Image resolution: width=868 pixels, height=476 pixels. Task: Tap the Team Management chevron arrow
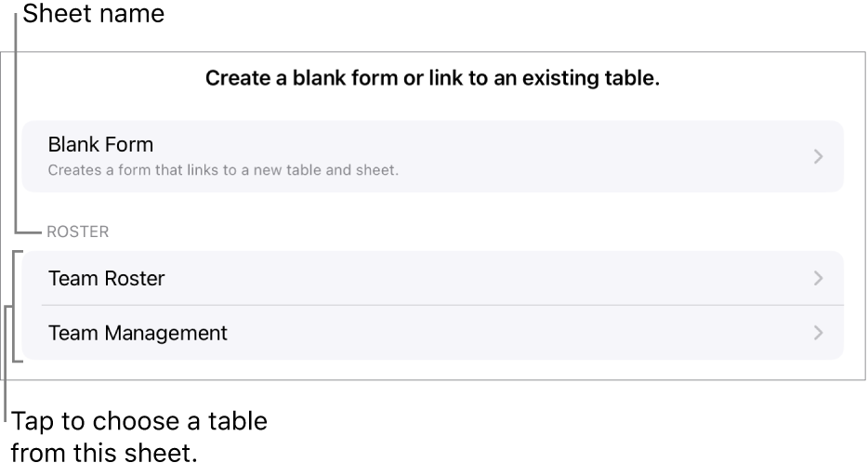[x=818, y=332]
